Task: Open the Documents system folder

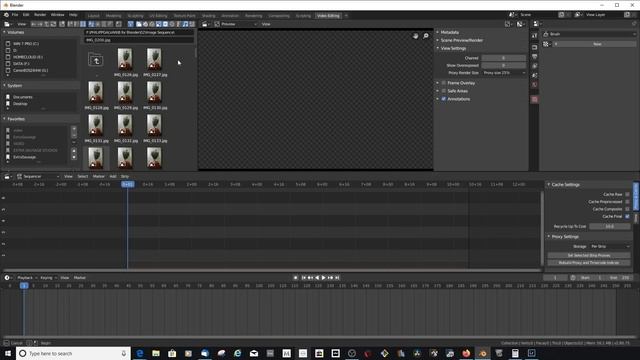Action: [22, 97]
